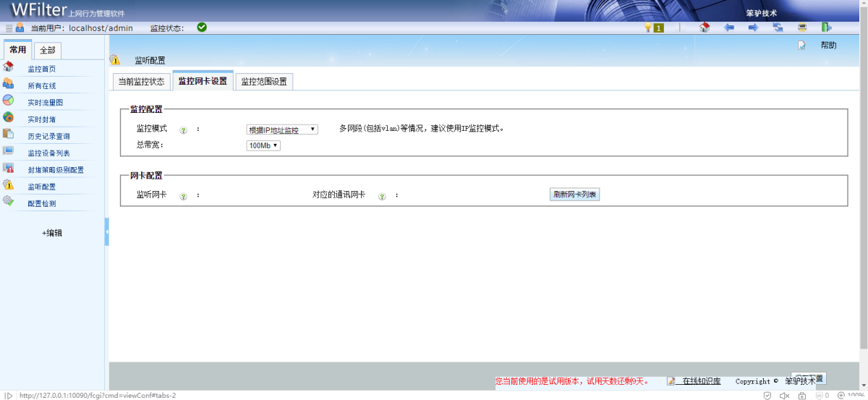868x400 pixels.
Task: Select the 全部 tab in sidebar
Action: [48, 51]
